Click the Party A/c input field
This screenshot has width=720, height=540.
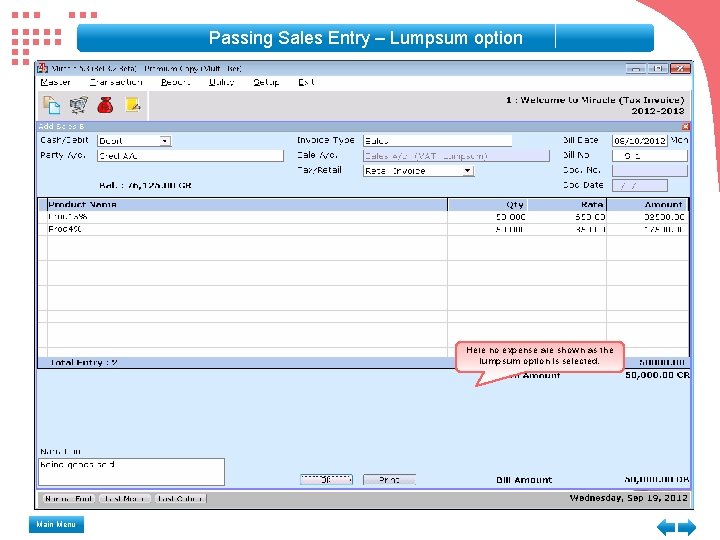click(190, 156)
